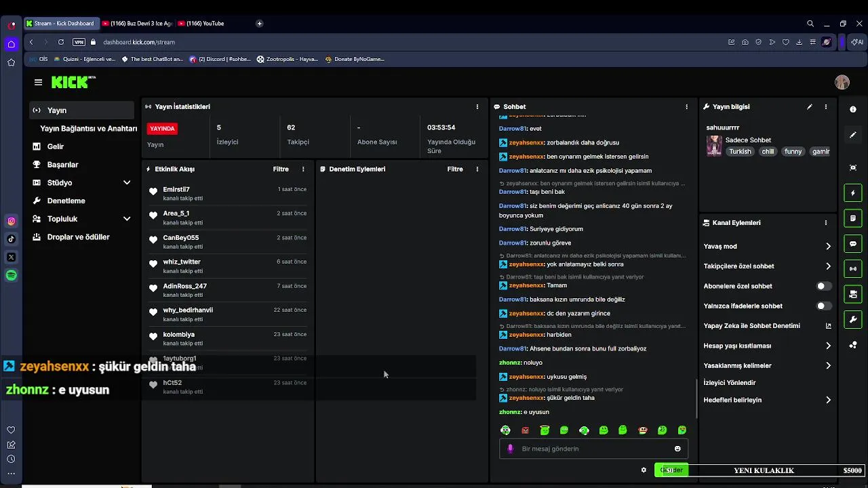Image resolution: width=868 pixels, height=488 pixels.
Task: Click the info icon in right rail
Action: (x=853, y=109)
